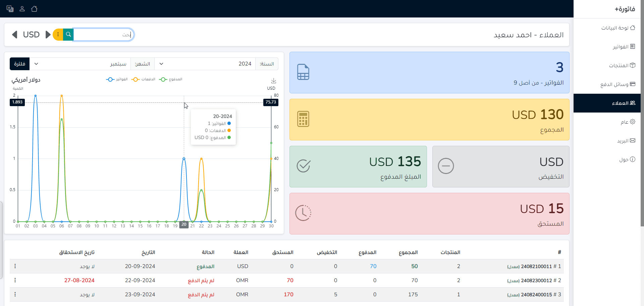Click the teal search magnifier button

click(68, 35)
